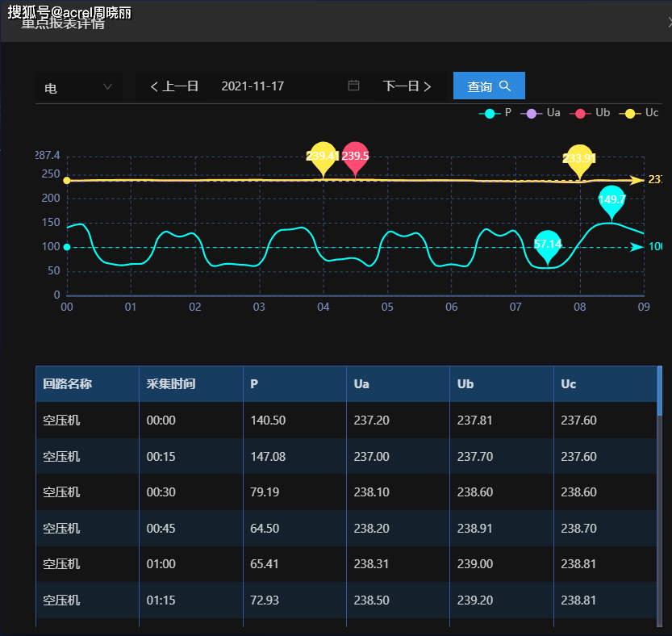
Task: Open the 电 type dropdown
Action: pyautogui.click(x=78, y=87)
